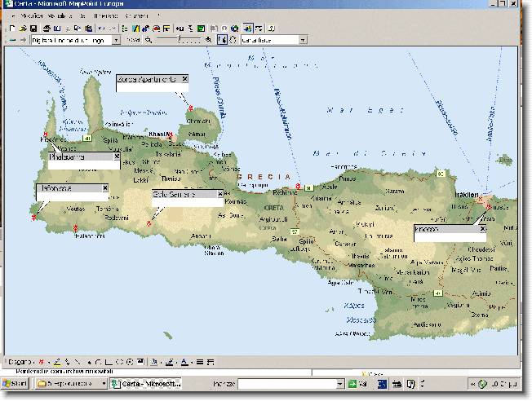
Task: Select the radius circle drawing tool
Action: [x=129, y=362]
